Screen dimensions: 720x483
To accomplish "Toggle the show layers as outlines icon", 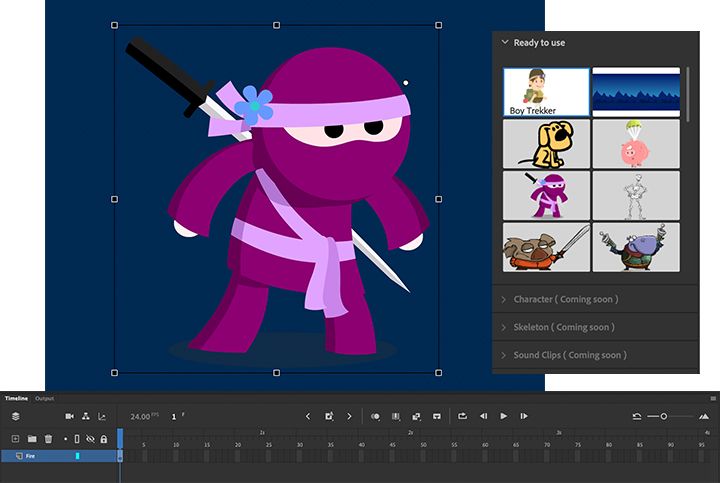I will (x=77, y=439).
